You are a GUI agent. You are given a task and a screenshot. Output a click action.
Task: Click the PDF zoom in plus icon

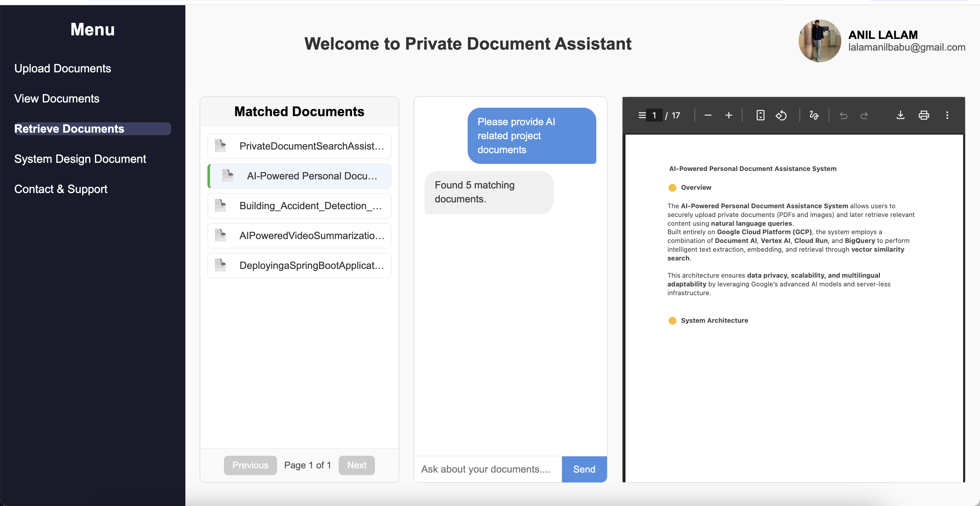729,115
